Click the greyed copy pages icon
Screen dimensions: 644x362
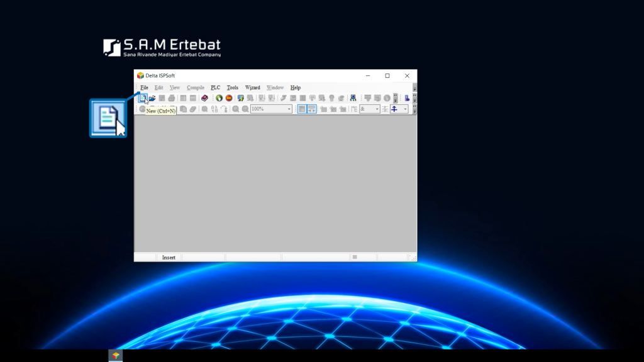coord(183,109)
